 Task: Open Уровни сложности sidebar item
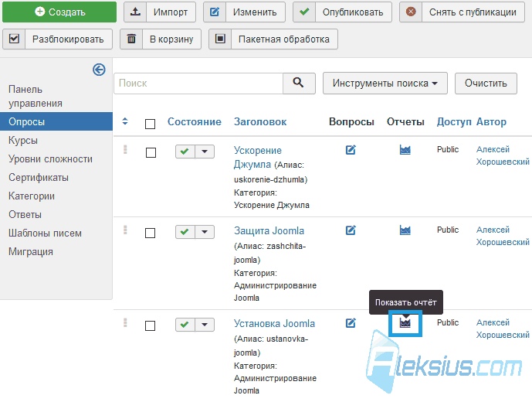click(50, 159)
